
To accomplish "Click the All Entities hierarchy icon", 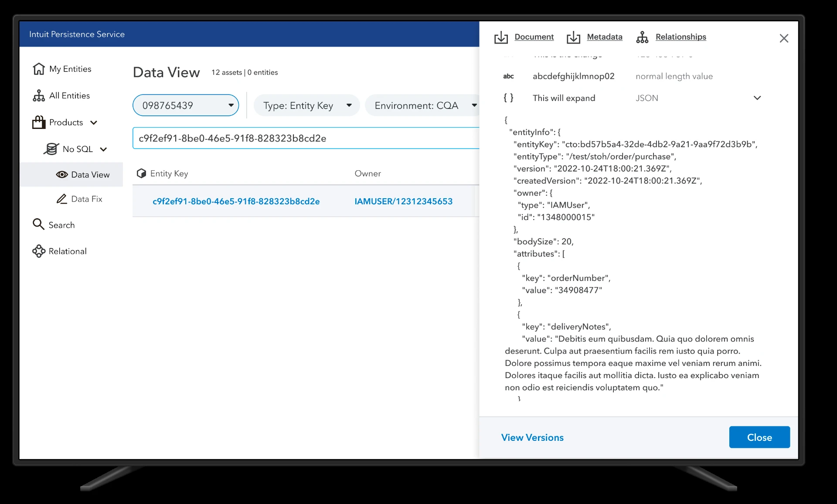I will tap(39, 96).
